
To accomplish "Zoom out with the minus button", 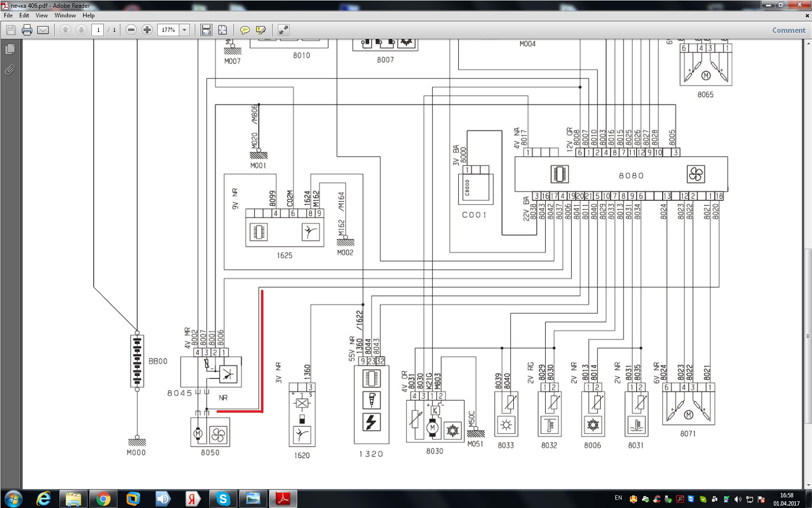I will (131, 30).
